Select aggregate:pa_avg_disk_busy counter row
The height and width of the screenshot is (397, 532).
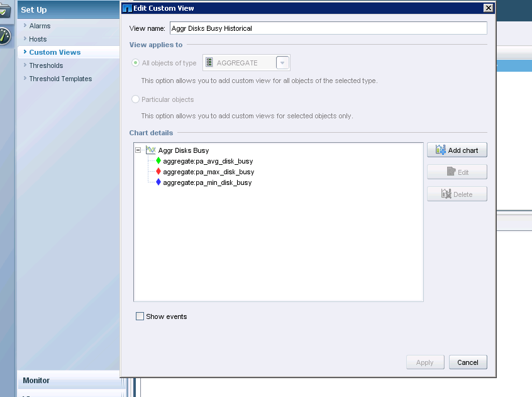[208, 161]
